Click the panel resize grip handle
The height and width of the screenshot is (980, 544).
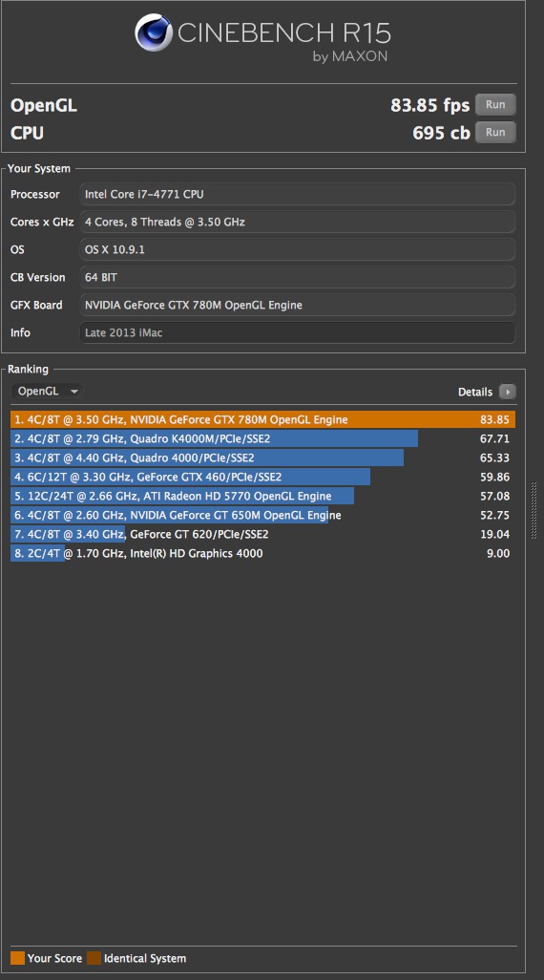[x=534, y=511]
